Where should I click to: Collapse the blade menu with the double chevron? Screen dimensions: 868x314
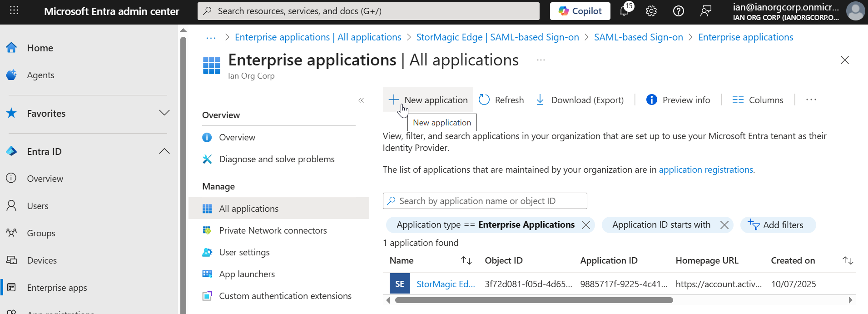(x=361, y=100)
